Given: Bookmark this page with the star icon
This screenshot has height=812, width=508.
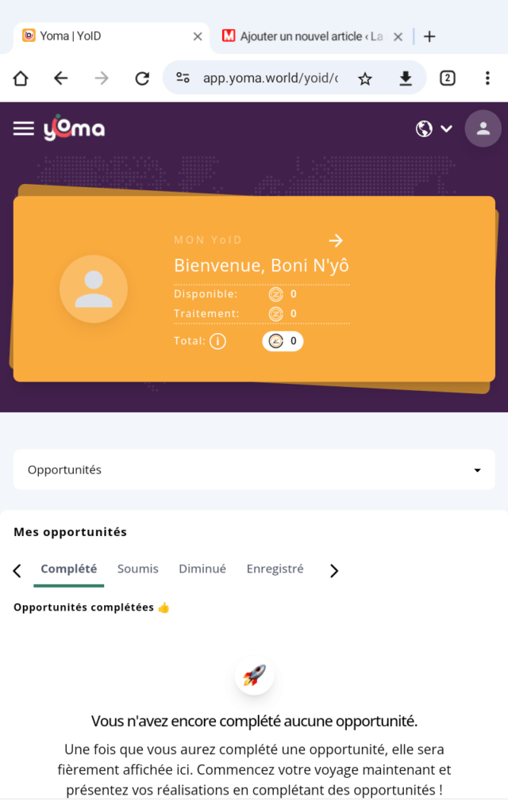Looking at the screenshot, I should tap(365, 78).
